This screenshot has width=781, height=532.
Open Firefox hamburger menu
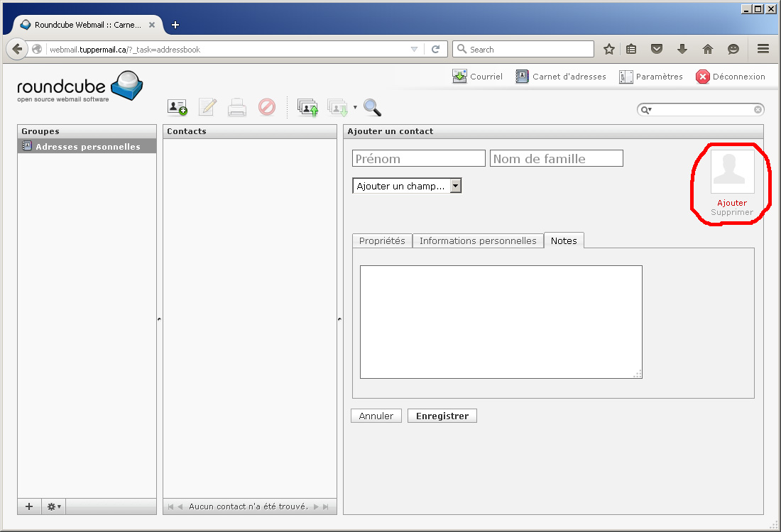coord(763,49)
